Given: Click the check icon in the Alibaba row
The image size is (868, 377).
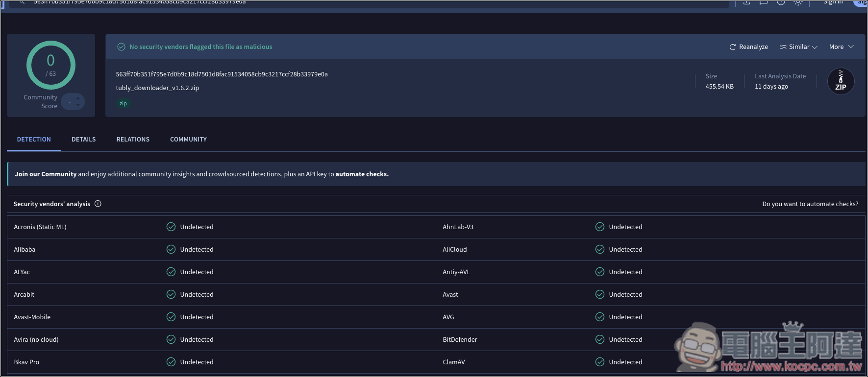Looking at the screenshot, I should tap(171, 249).
